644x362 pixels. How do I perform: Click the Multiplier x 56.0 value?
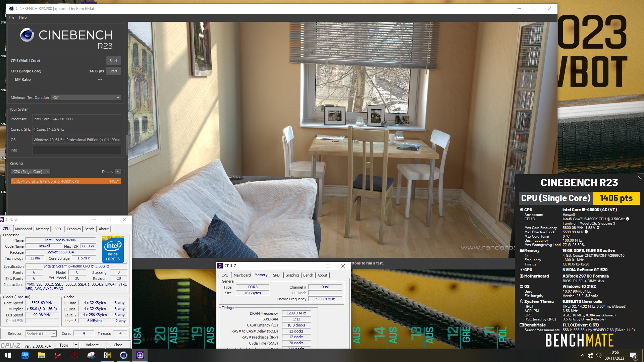point(42,309)
